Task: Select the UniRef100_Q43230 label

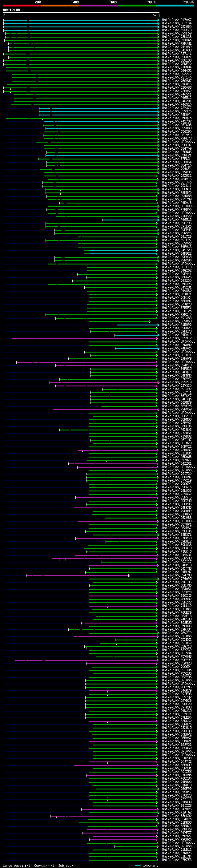Action: pos(177,281)
